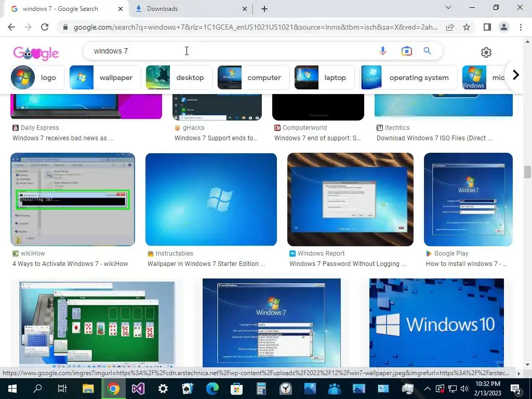
Task: Submit search with magnifier icon
Action: [427, 51]
